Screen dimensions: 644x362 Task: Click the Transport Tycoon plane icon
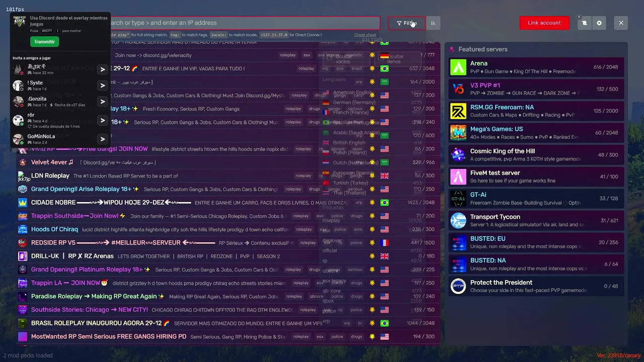click(x=458, y=220)
